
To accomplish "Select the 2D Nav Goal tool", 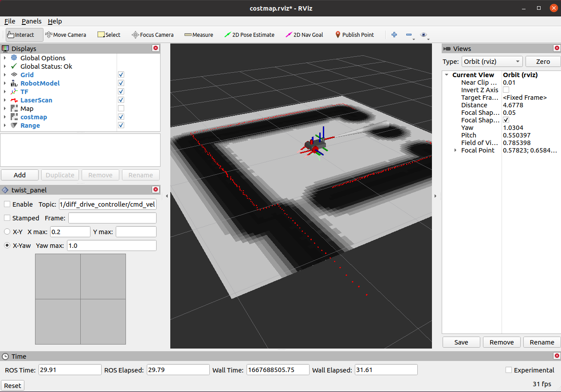I will [304, 35].
